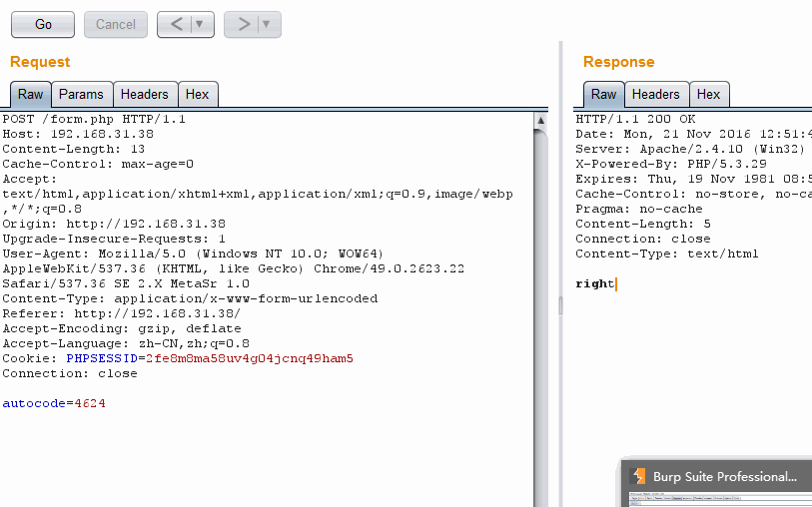The width and height of the screenshot is (812, 507).
Task: Click the cookie value 2fe8m8ma58uv4g04jcnq49ham5
Action: click(250, 358)
